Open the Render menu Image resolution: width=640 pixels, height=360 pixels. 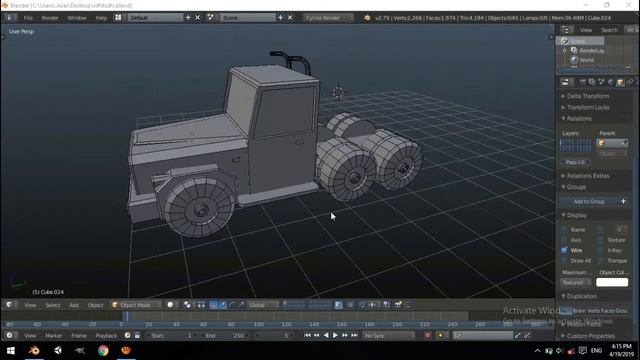coord(50,18)
